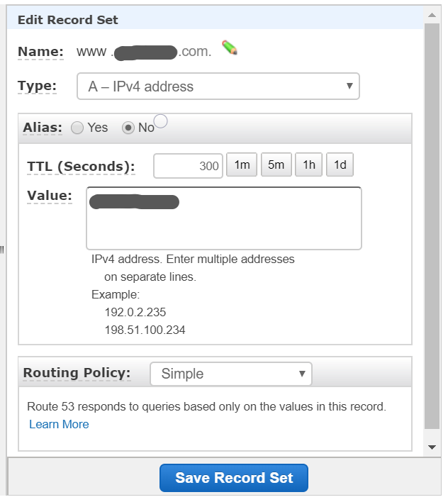Image resolution: width=448 pixels, height=502 pixels.
Task: Click the Routing Policy label
Action: [x=77, y=373]
